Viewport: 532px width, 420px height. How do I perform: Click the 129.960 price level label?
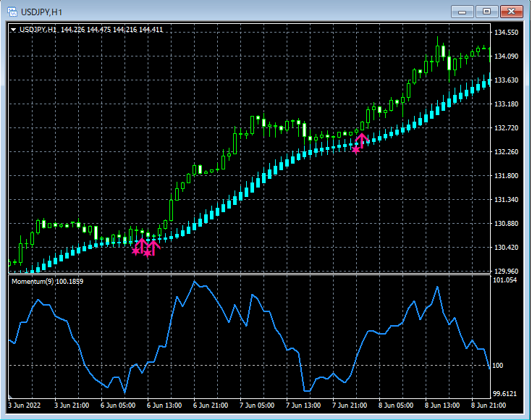(x=506, y=272)
